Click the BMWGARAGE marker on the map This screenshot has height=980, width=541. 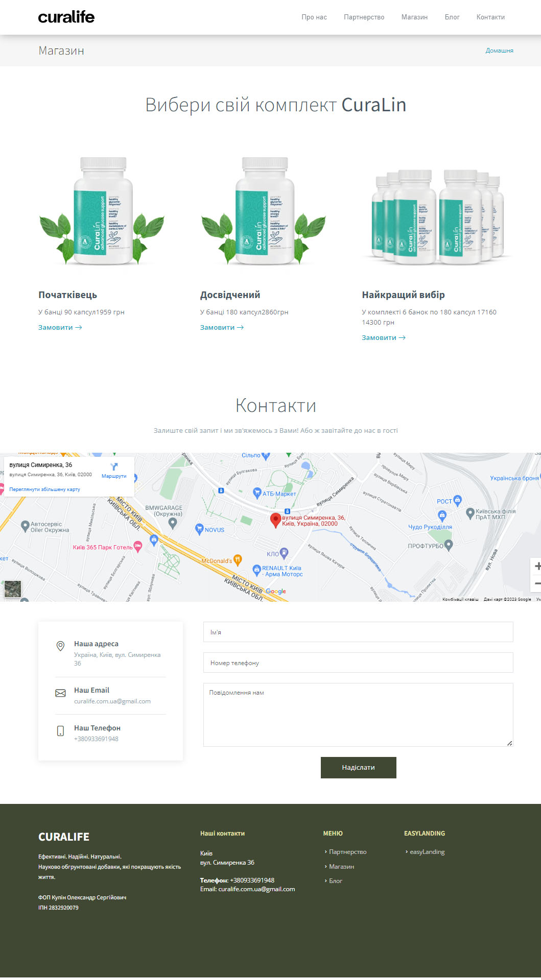pos(173,523)
